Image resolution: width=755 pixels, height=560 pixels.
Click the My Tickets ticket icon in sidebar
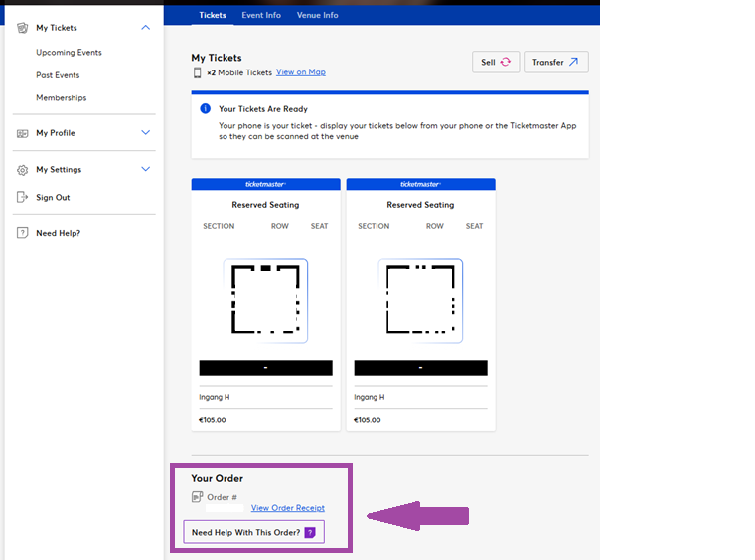[x=23, y=28]
